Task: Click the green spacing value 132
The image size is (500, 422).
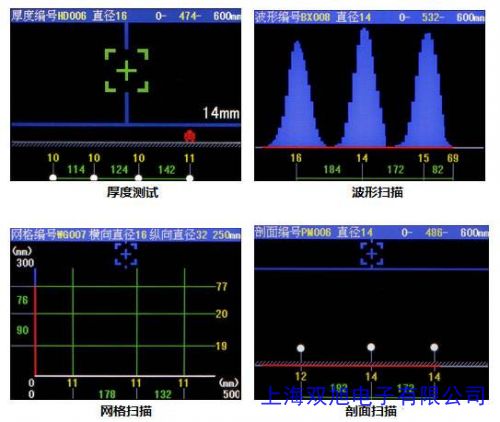Action: (163, 394)
